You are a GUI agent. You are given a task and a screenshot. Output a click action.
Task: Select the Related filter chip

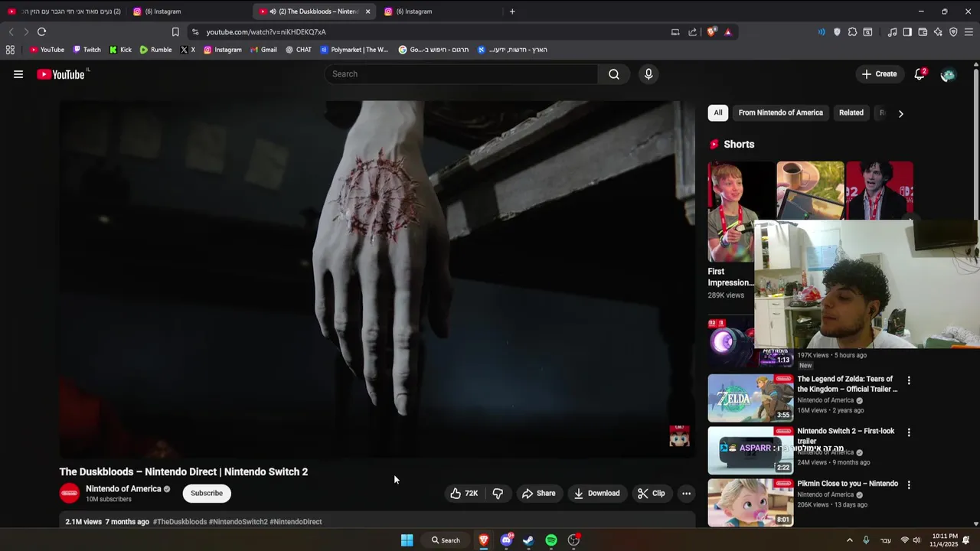pyautogui.click(x=851, y=112)
